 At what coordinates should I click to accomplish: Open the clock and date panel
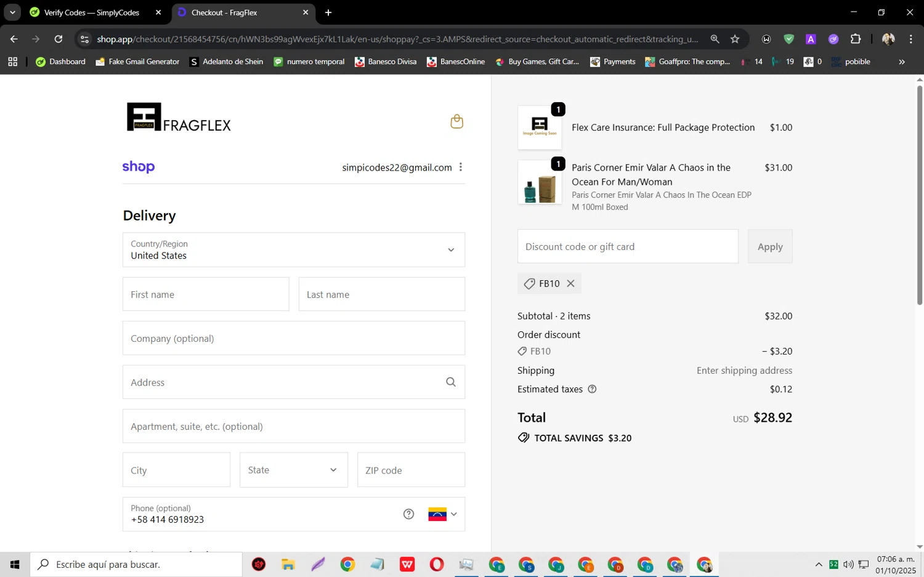click(x=896, y=565)
